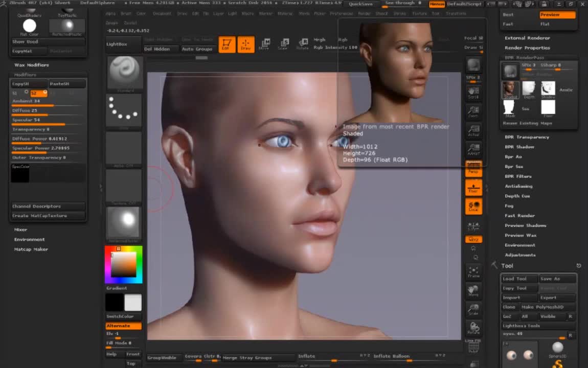Click the LightBox button
Viewport: 588px width, 368px height.
123,44
